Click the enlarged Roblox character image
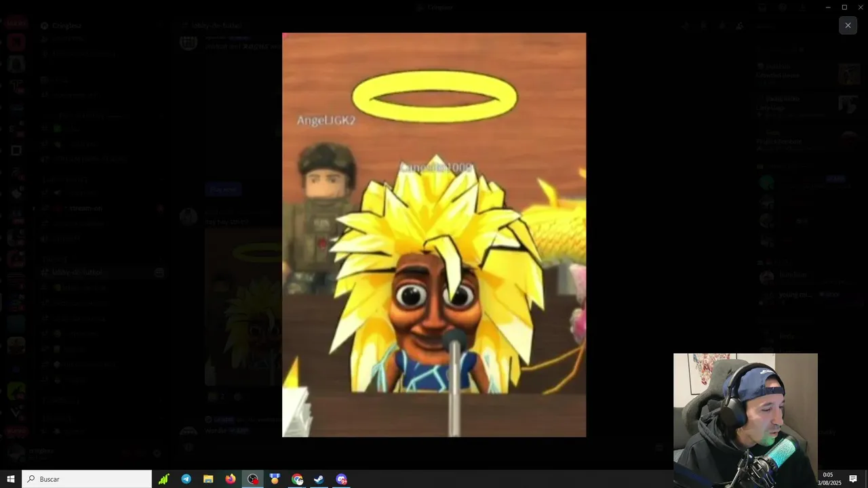Viewport: 868px width, 488px height. pyautogui.click(x=434, y=235)
